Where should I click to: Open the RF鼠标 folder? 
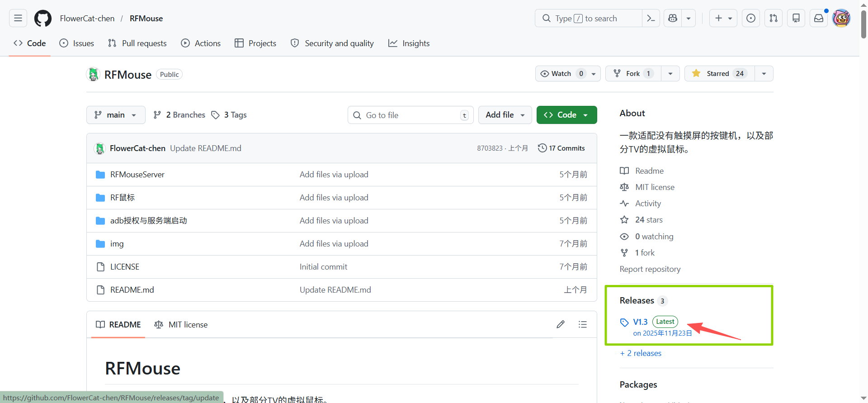coord(123,198)
